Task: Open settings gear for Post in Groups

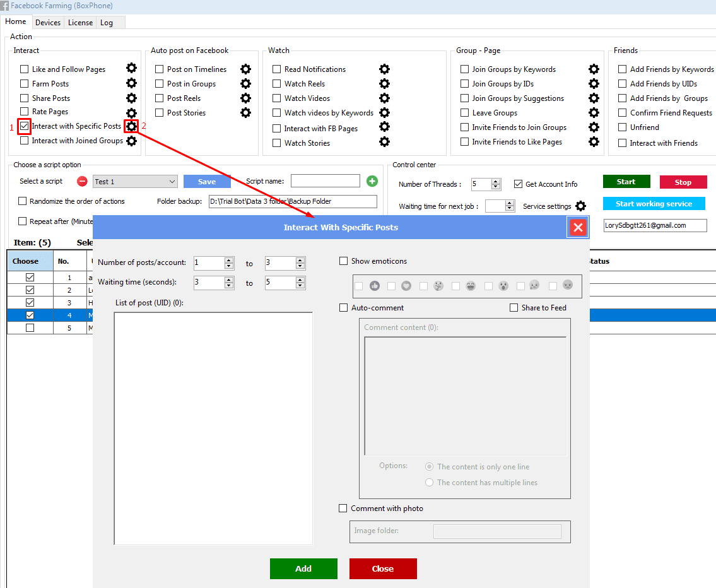Action: 245,83
